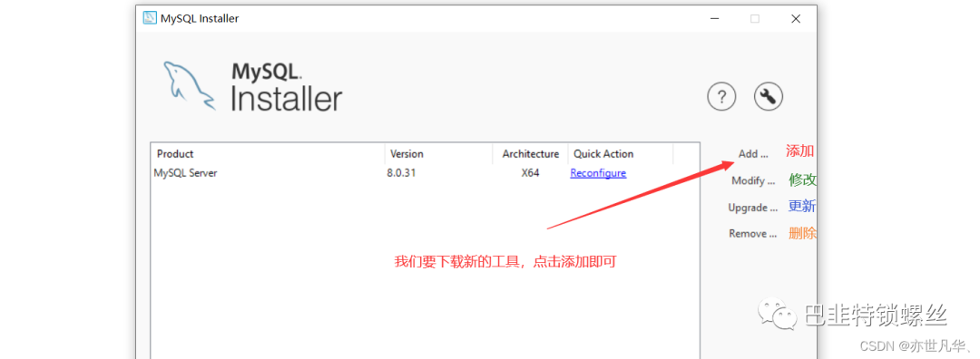Close the MySQL Installer window

coord(796,19)
